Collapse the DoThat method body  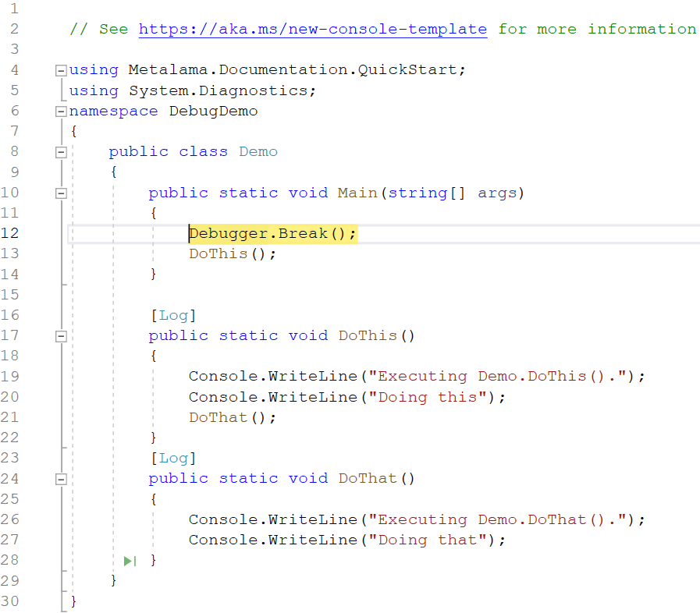point(62,479)
